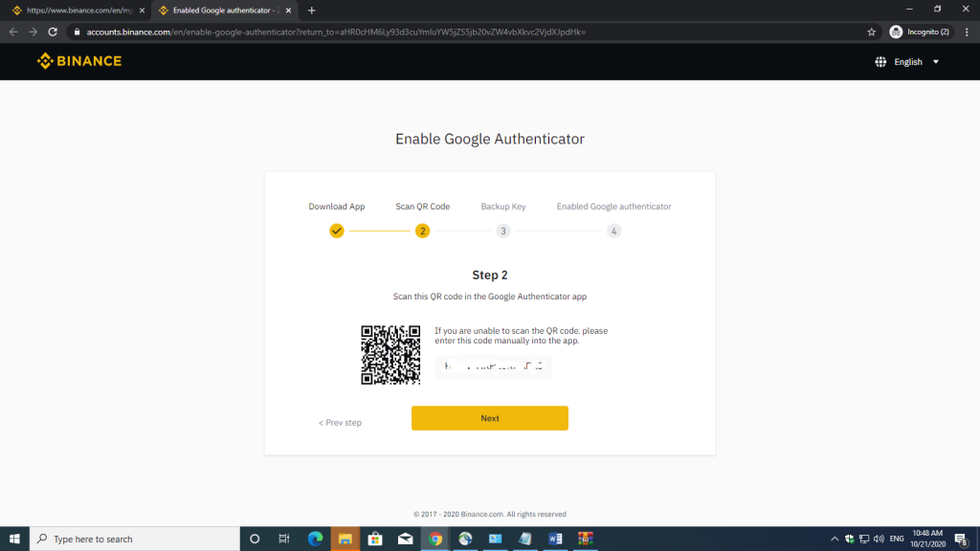Click the volume speaker tray icon
980x551 pixels.
[880, 539]
